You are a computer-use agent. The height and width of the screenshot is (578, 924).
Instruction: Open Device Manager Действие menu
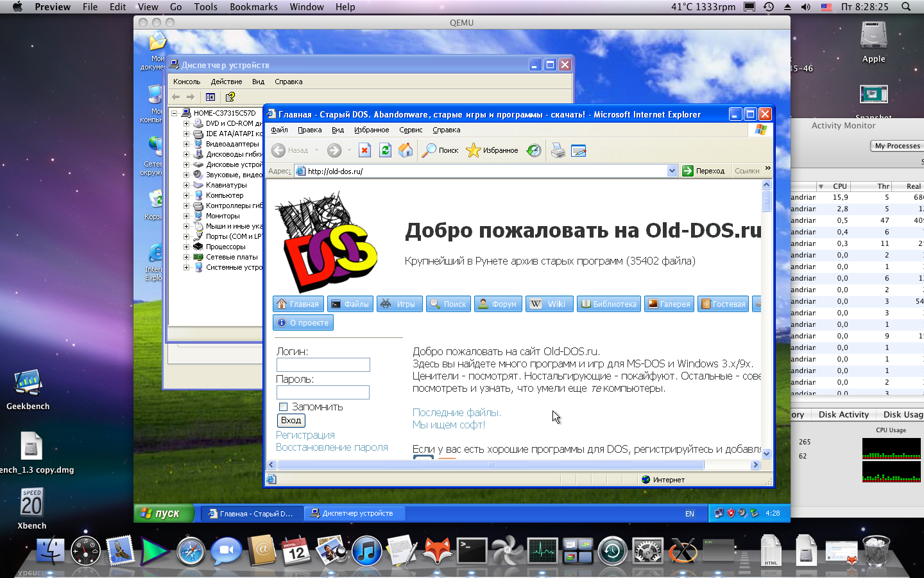(227, 82)
